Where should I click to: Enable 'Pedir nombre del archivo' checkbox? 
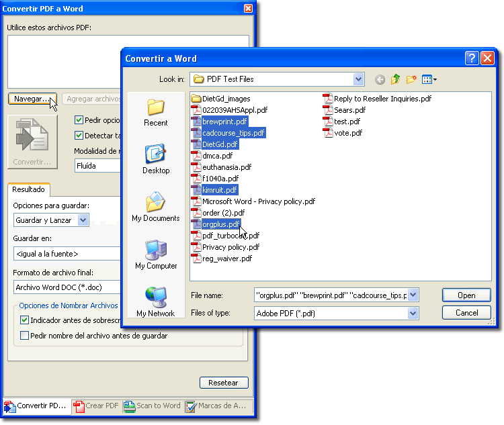click(25, 335)
